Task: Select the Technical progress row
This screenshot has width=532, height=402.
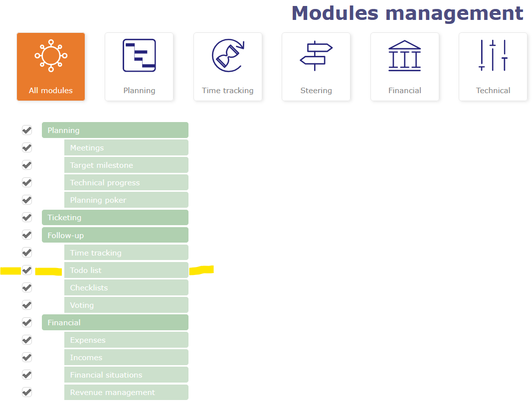Action: [126, 183]
